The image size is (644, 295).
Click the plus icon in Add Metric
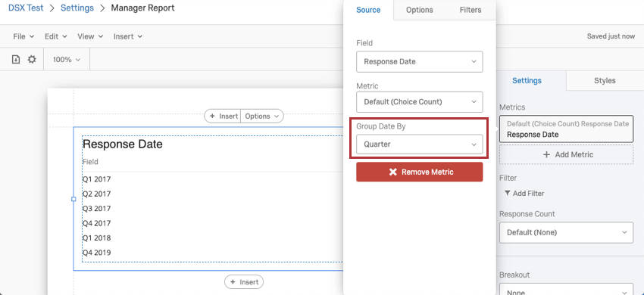click(x=546, y=154)
